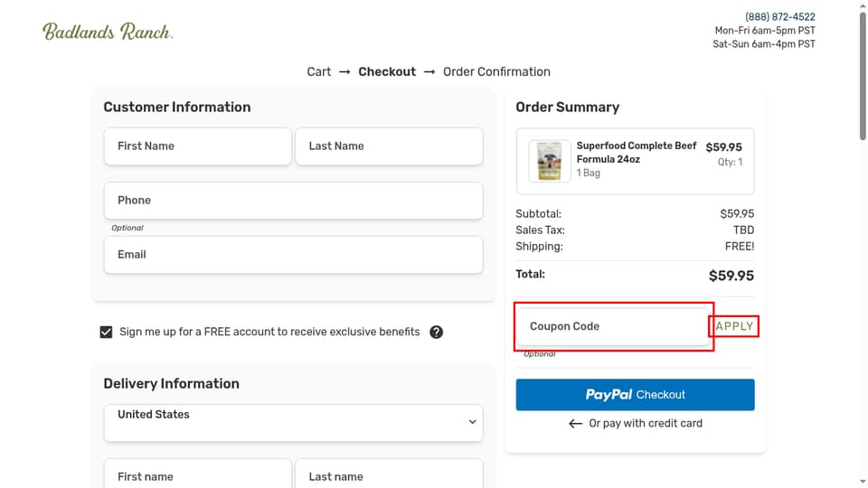This screenshot has width=868, height=488.
Task: Focus the customer First Name field
Action: pos(198,146)
